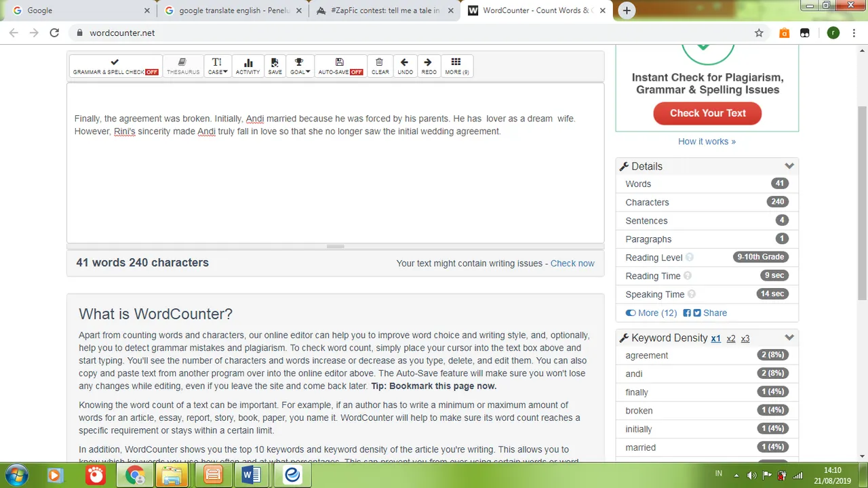Bookmark this page with star icon
This screenshot has height=488, width=868.
point(759,33)
